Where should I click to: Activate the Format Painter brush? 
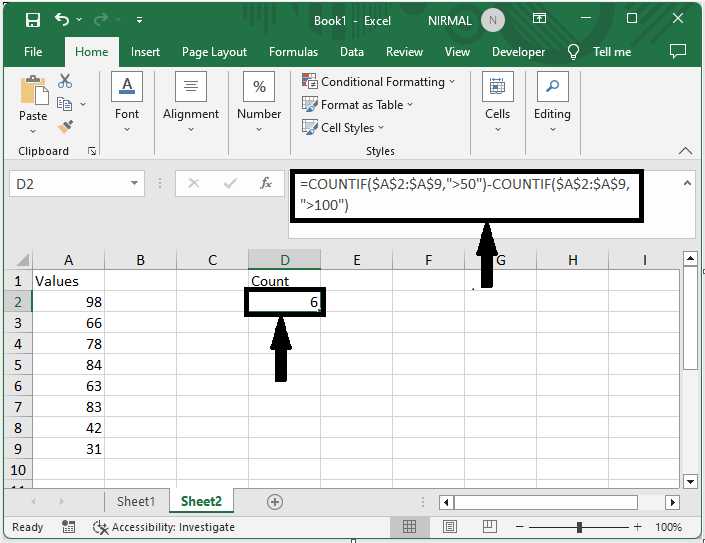point(65,127)
